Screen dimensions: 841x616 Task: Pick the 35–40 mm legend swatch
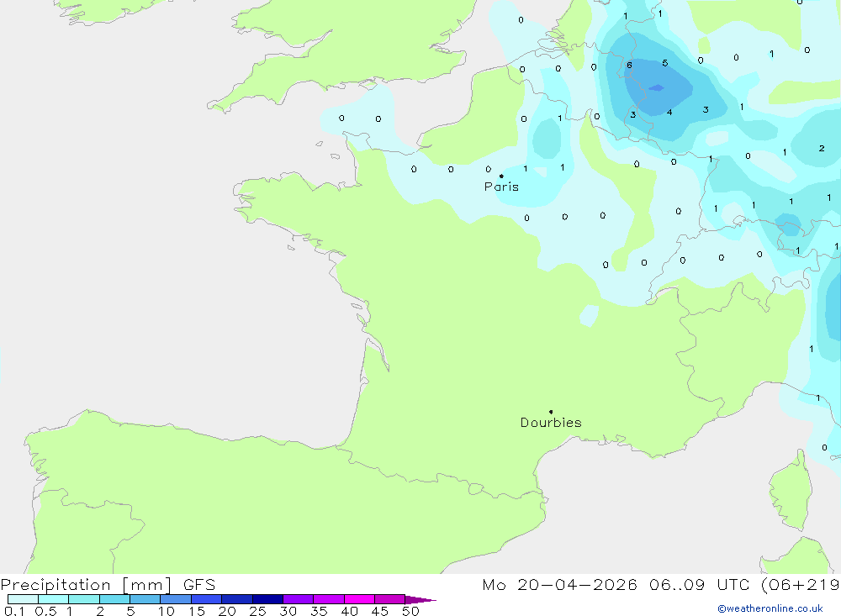click(x=329, y=599)
